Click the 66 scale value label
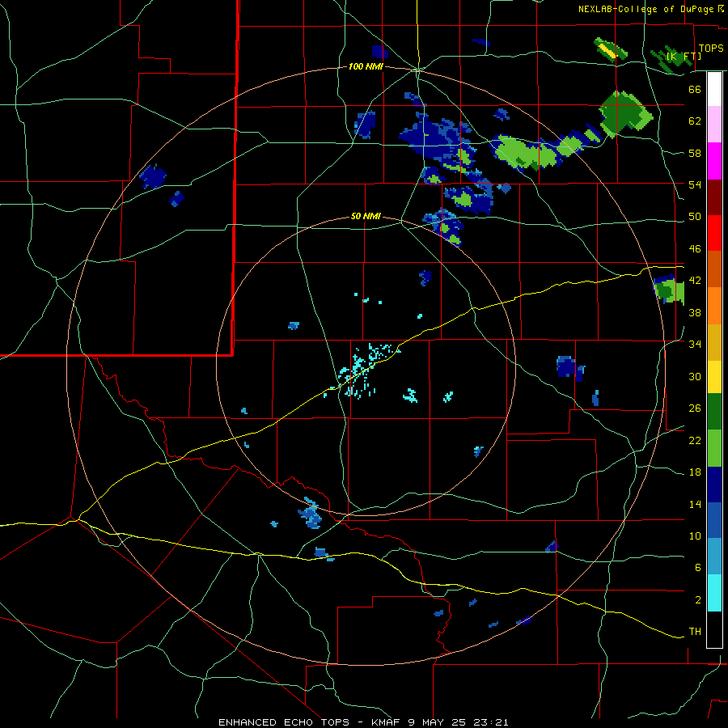 click(x=695, y=89)
